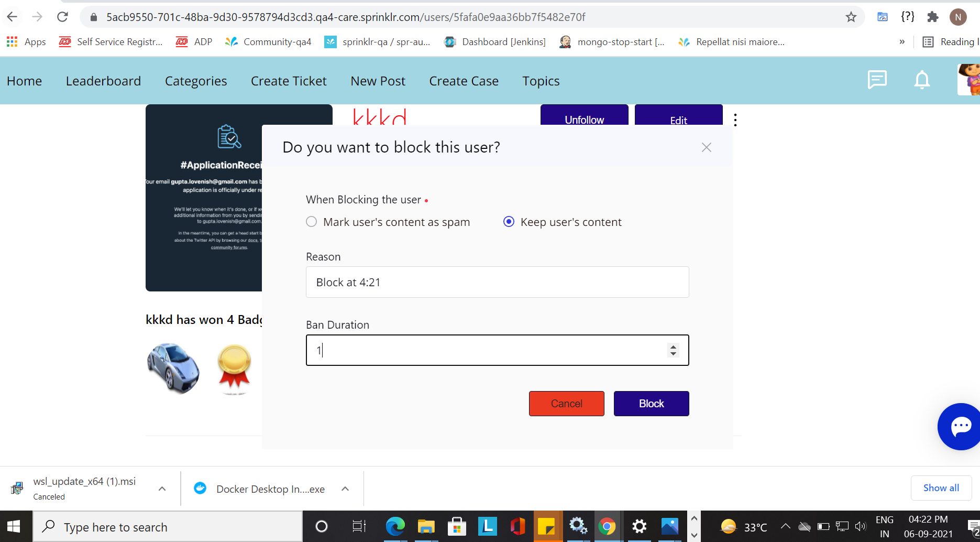Increase Ban Duration with the up stepper
Screen dimensions: 980x542
click(673, 346)
